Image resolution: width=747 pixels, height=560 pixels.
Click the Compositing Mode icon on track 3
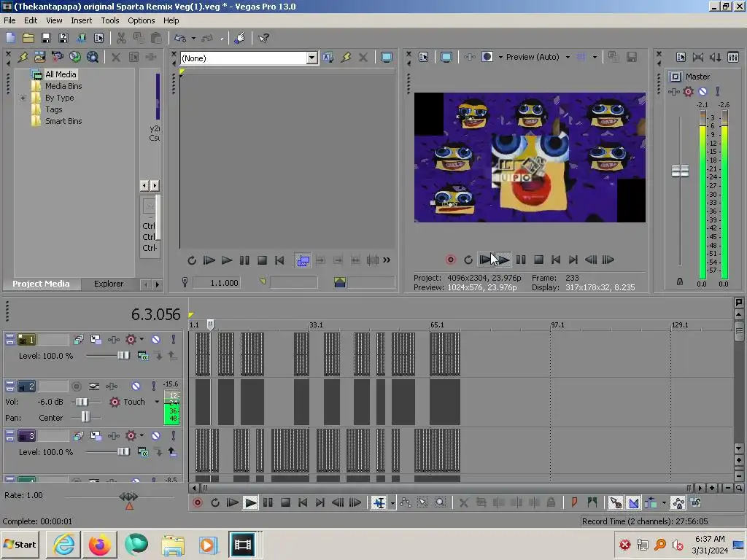[x=143, y=452]
